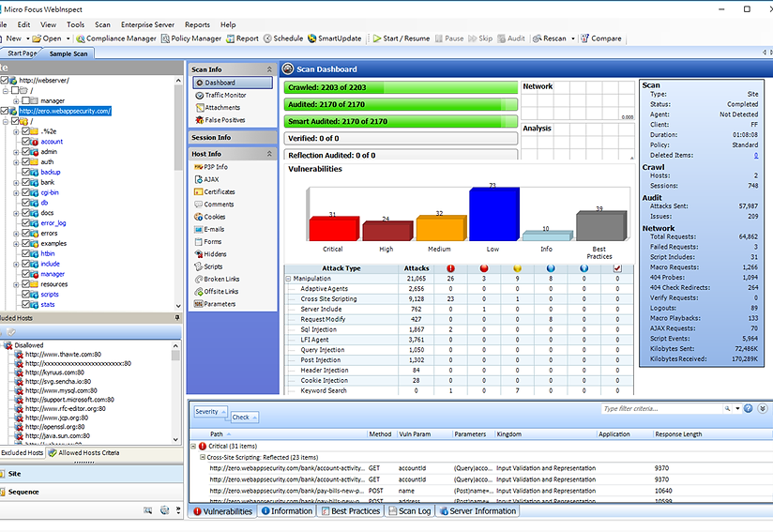The image size is (773, 532).
Task: Collapse the Host Info panel
Action: click(x=269, y=154)
